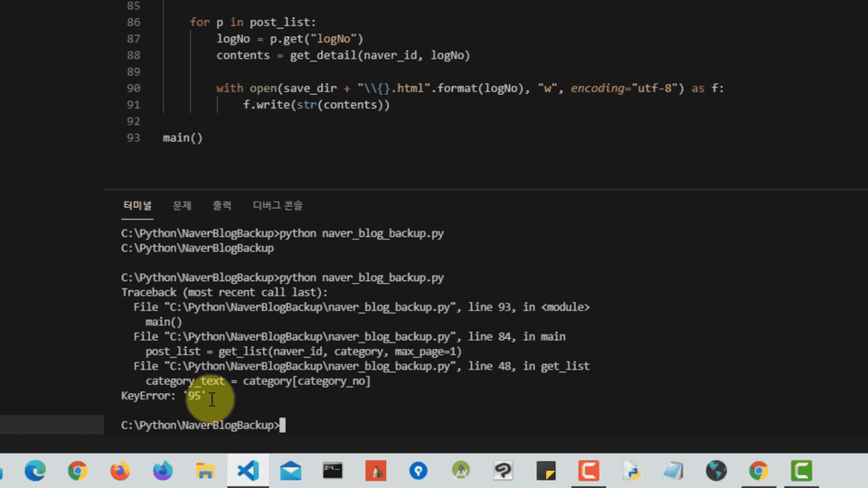Viewport: 868px width, 488px height.
Task: Open the blue map pin app icon
Action: click(x=418, y=470)
